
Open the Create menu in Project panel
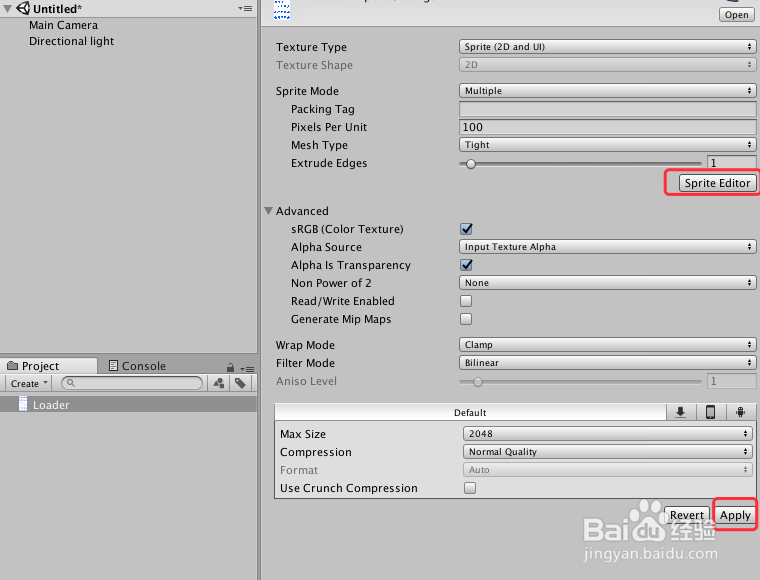[x=29, y=383]
